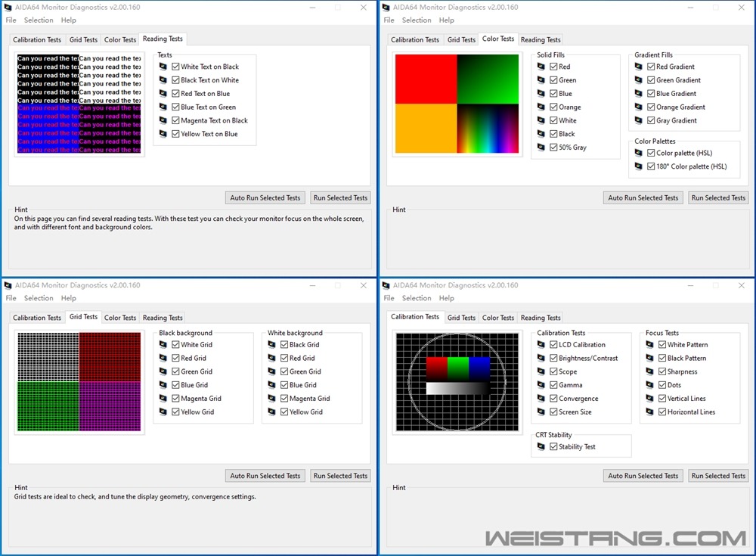Viewport: 756px width, 556px height.
Task: Open Grid Tests tab in the Calibration Tests window
Action: pyautogui.click(x=461, y=318)
